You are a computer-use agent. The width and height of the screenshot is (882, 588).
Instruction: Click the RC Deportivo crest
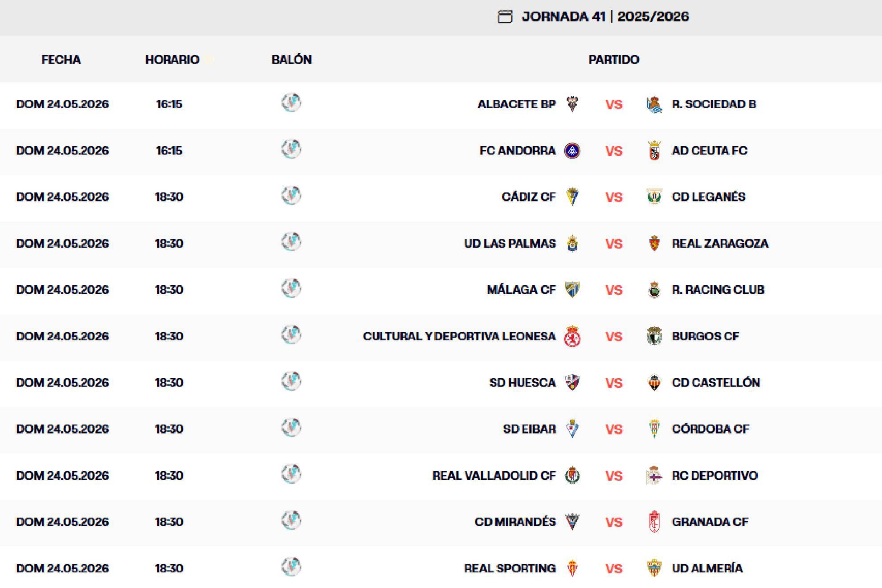point(654,475)
